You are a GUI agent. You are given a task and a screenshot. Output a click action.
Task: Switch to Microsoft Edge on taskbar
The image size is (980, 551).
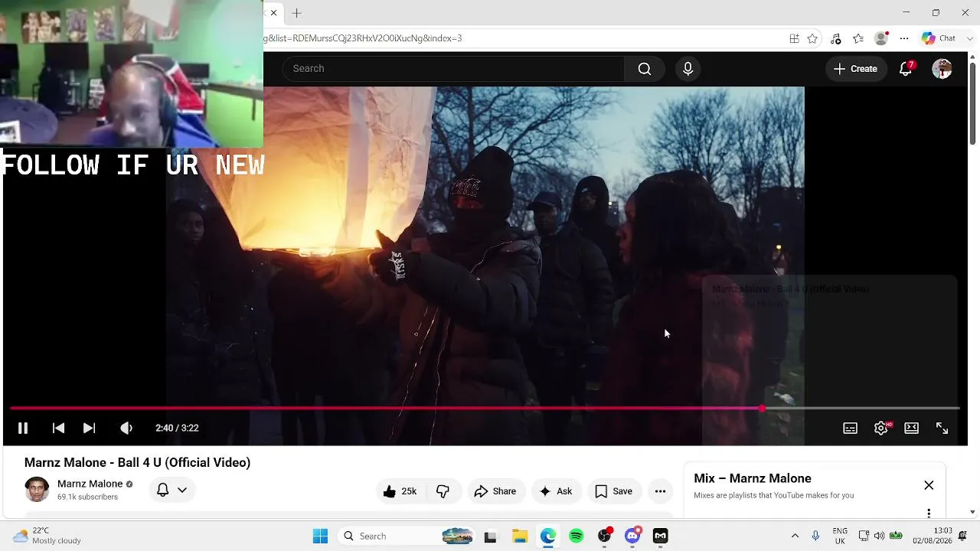(548, 536)
